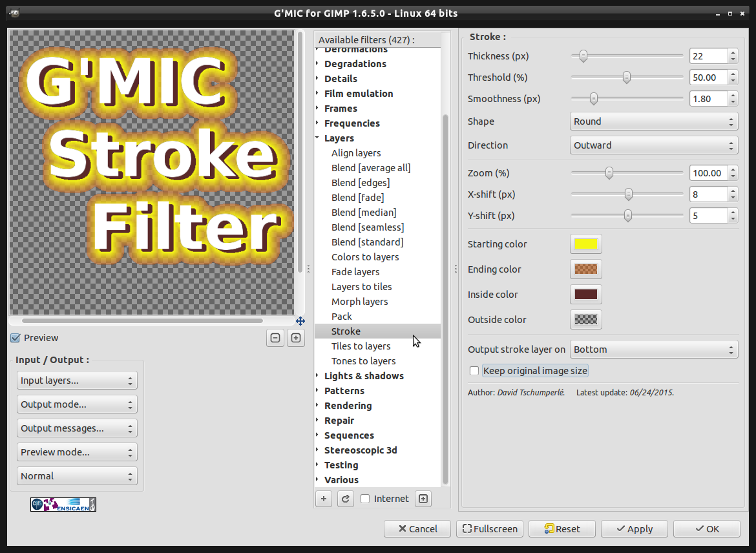Zoom out the preview with minus icon
The height and width of the screenshot is (553, 756).
click(275, 338)
